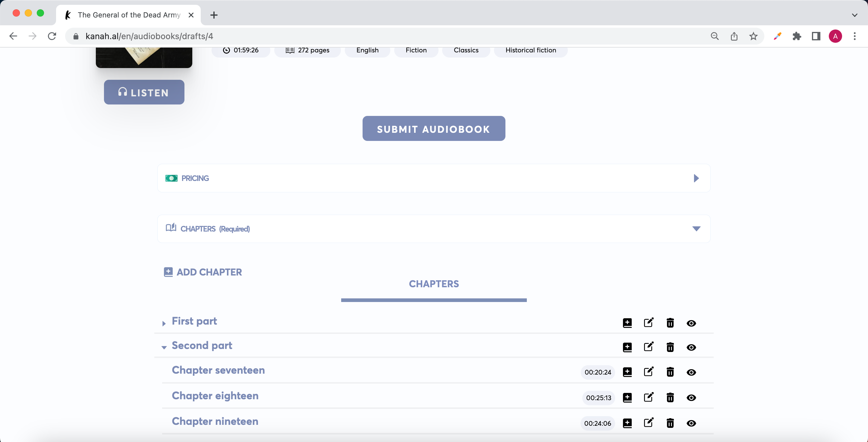Click the Classics tag
This screenshot has width=868, height=442.
466,50
